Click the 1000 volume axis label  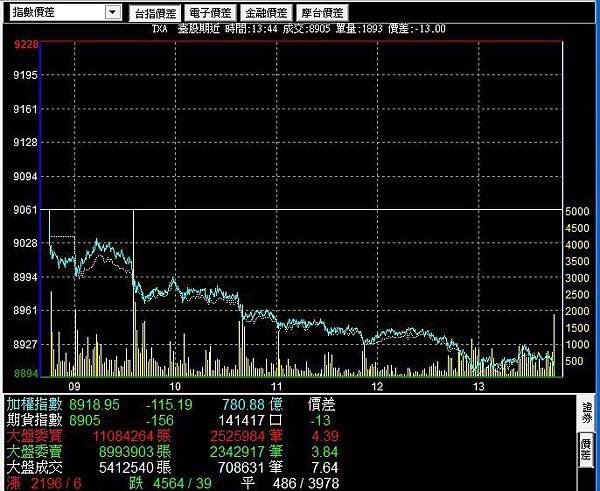tap(577, 344)
